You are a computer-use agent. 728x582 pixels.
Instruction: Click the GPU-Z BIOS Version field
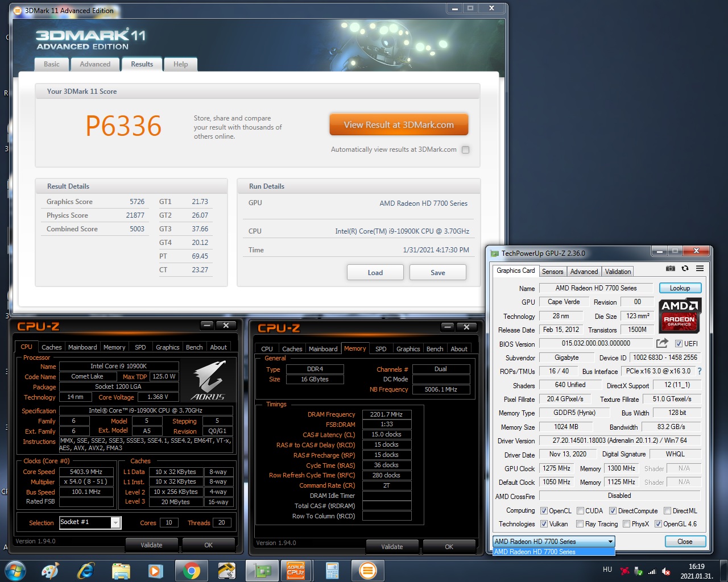coord(596,343)
